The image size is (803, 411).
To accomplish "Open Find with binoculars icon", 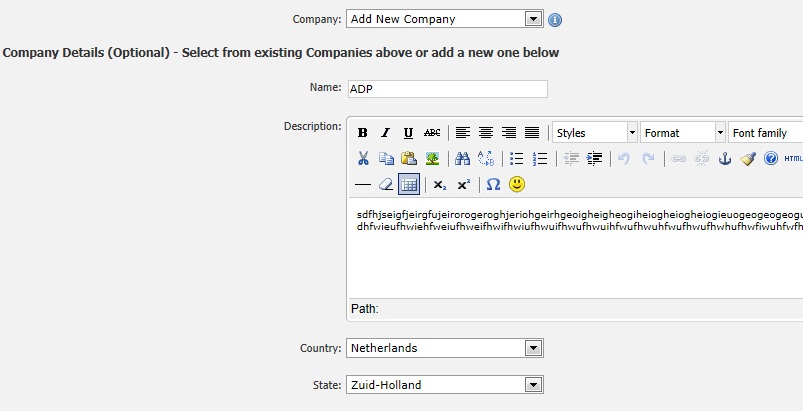I will tap(462, 158).
